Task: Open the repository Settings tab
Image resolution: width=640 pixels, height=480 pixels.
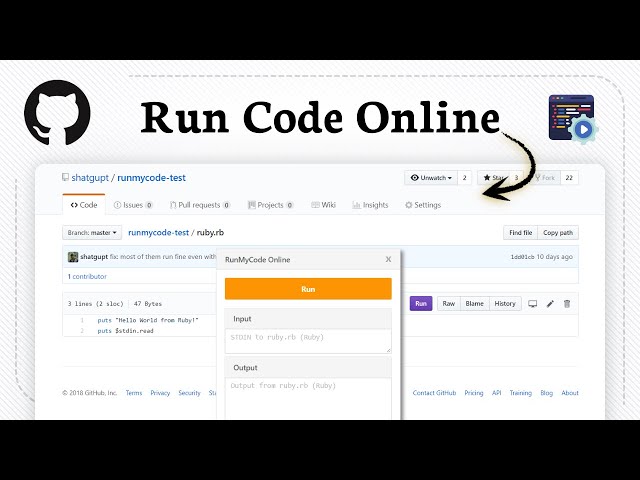Action: (423, 205)
